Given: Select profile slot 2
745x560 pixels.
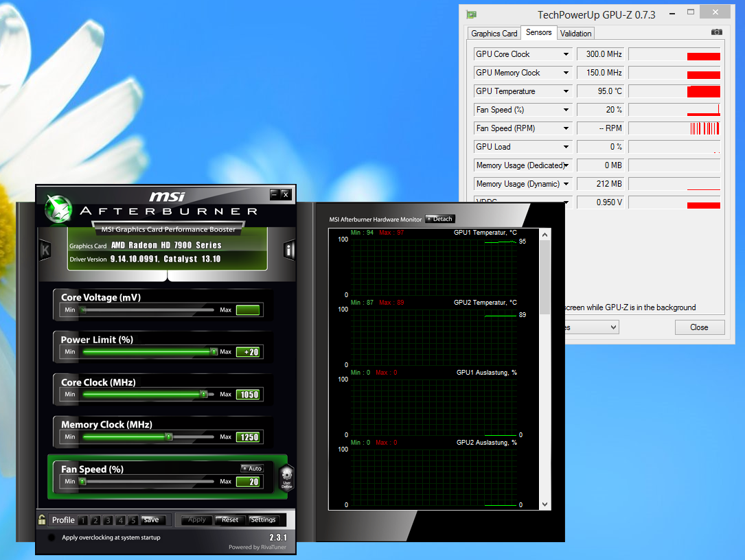Looking at the screenshot, I should click(95, 520).
